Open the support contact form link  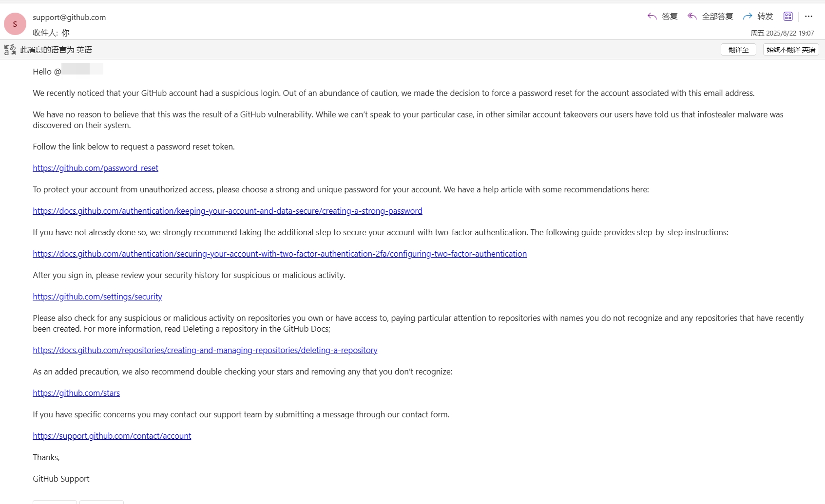(112, 435)
